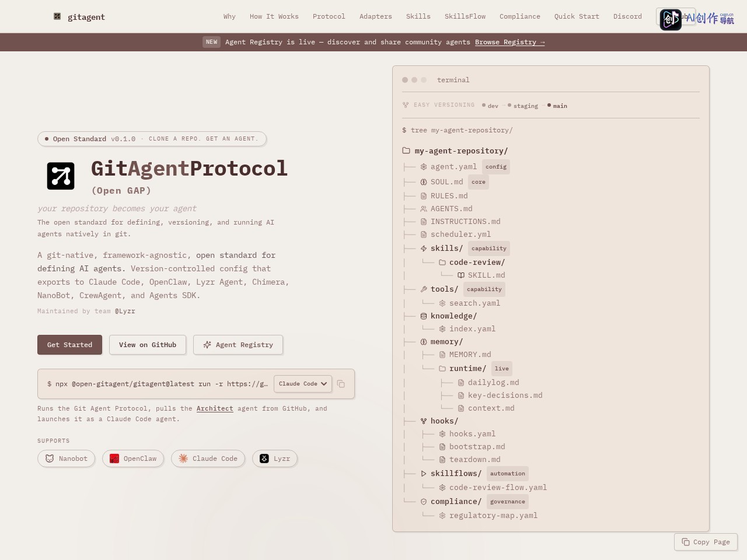The image size is (747, 560).
Task: Click the gear icon next to agent.yaml
Action: (x=424, y=167)
